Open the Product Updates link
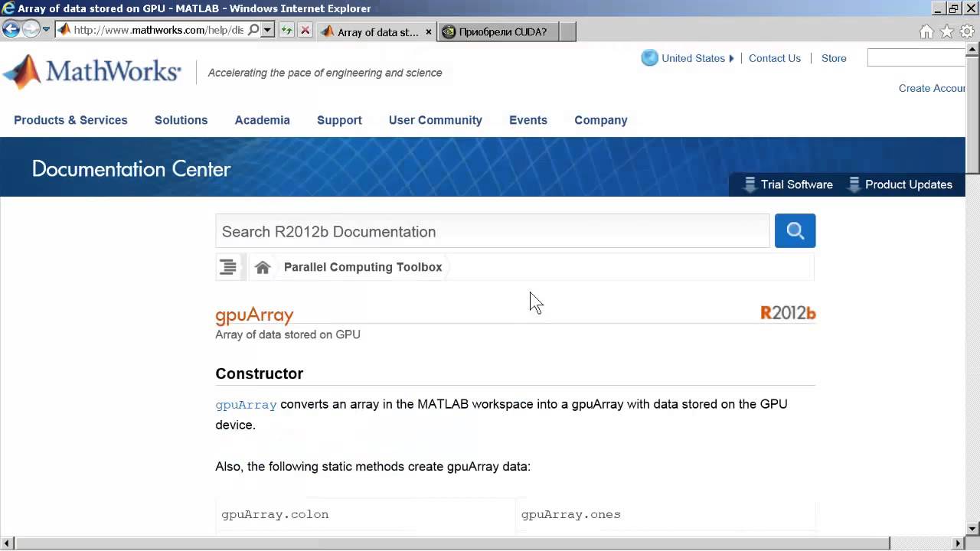 click(909, 184)
